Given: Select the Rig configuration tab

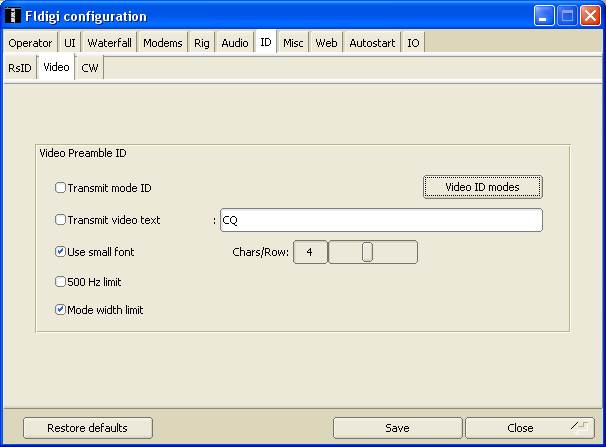Looking at the screenshot, I should click(x=202, y=43).
